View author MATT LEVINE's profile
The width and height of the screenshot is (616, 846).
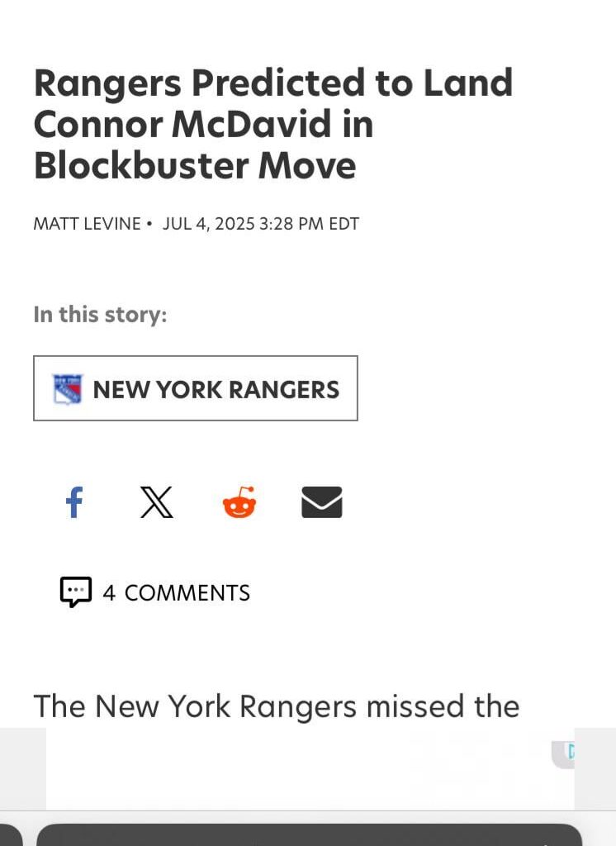point(86,223)
